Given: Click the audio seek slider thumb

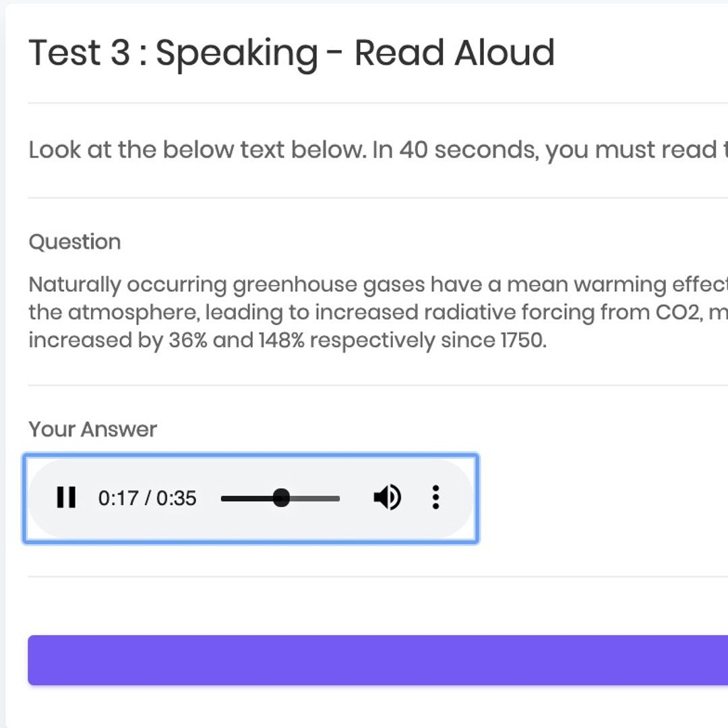Looking at the screenshot, I should pyautogui.click(x=282, y=498).
